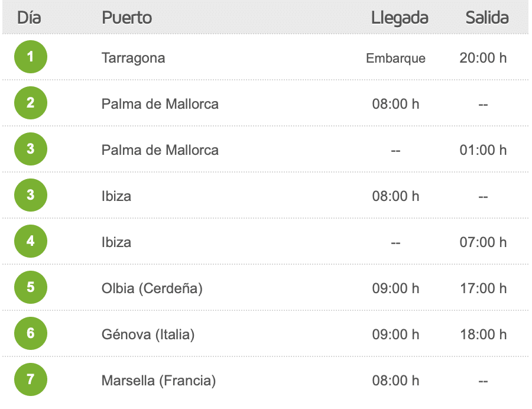Click Marsella (Francia) port entry

(158, 381)
